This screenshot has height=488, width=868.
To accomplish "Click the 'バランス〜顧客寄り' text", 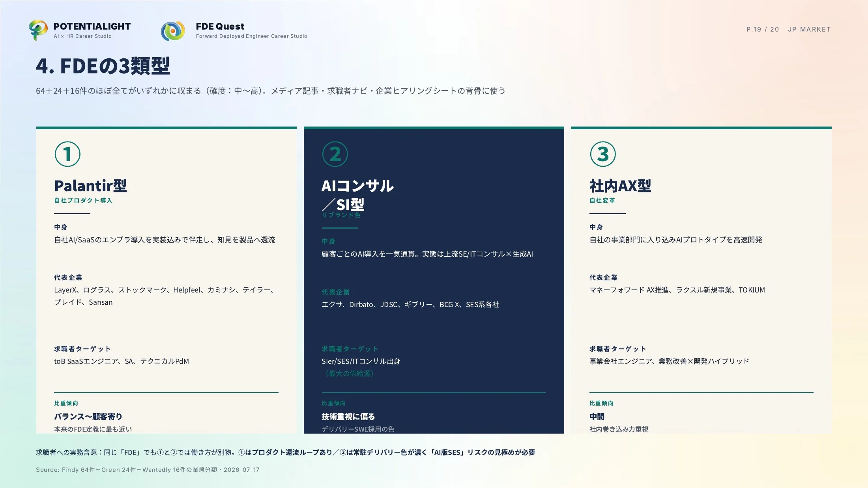I will point(88,417).
